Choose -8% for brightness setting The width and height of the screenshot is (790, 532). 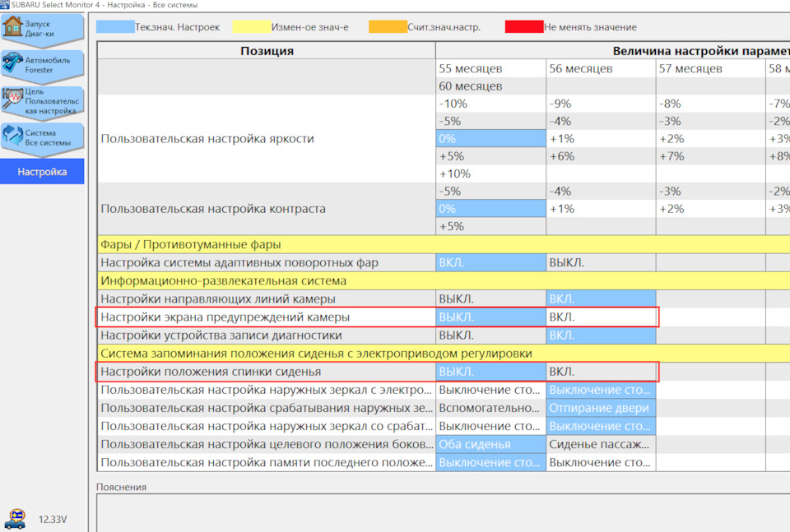point(710,104)
